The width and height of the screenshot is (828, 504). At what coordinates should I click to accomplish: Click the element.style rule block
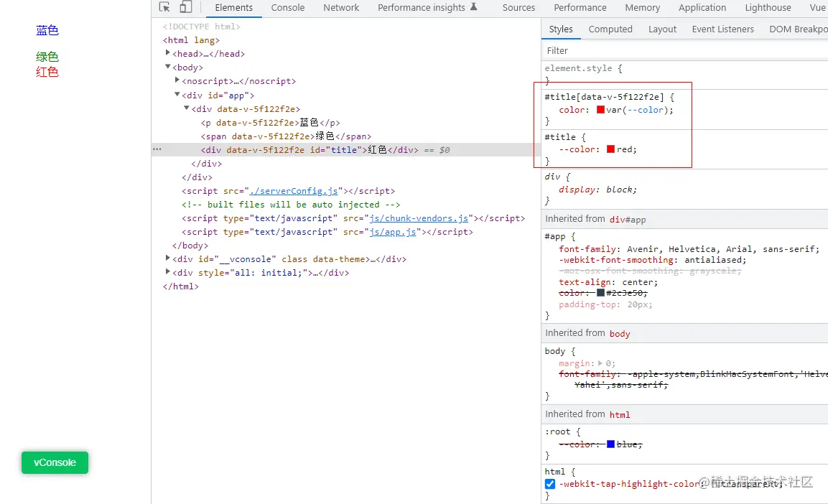point(685,75)
